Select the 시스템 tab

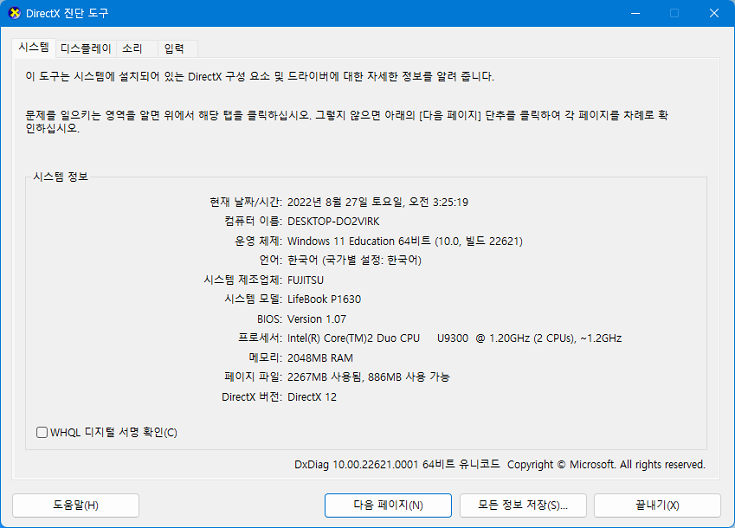(x=34, y=47)
